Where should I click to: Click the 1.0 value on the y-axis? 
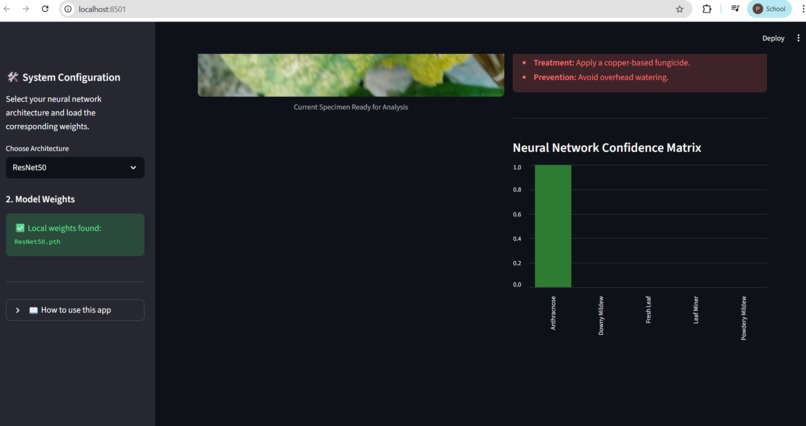click(517, 167)
